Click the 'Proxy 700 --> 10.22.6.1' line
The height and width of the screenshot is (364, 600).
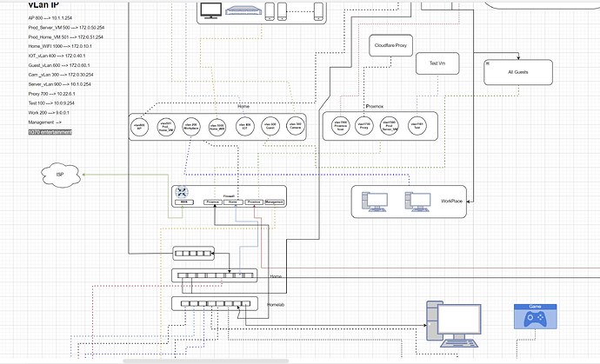point(51,94)
